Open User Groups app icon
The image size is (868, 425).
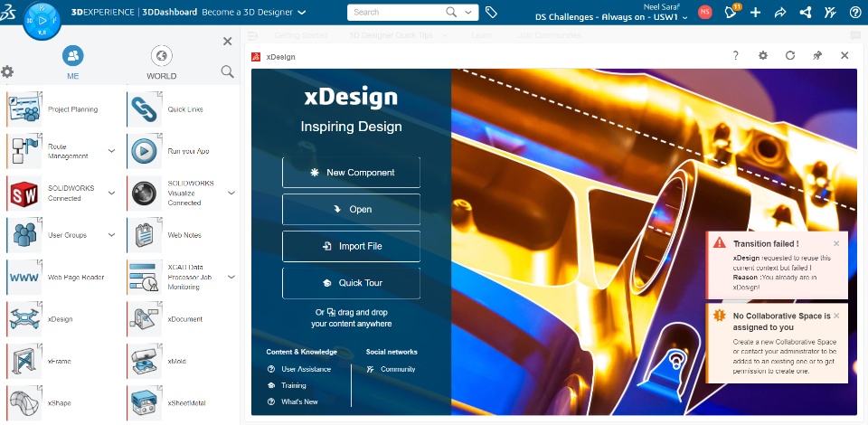[x=24, y=235]
